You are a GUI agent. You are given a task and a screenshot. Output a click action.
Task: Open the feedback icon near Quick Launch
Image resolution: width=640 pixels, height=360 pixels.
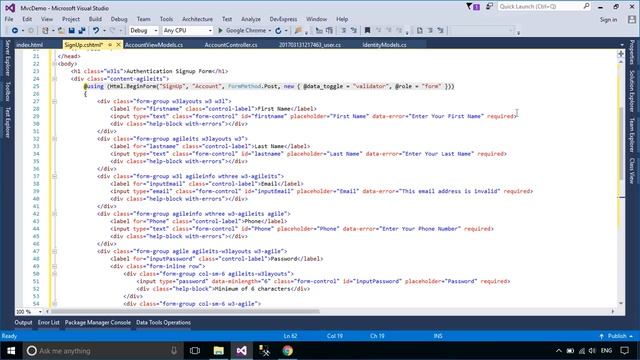coord(489,7)
